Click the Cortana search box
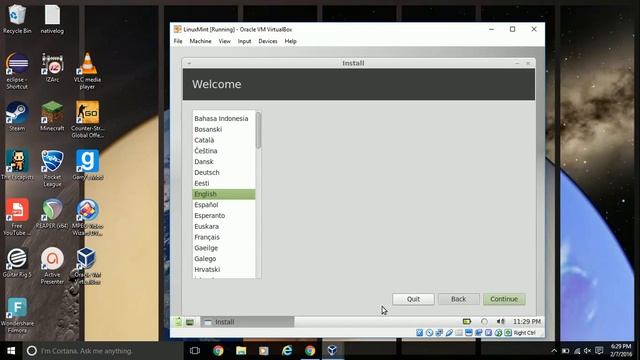The image size is (640, 360). coord(103,351)
